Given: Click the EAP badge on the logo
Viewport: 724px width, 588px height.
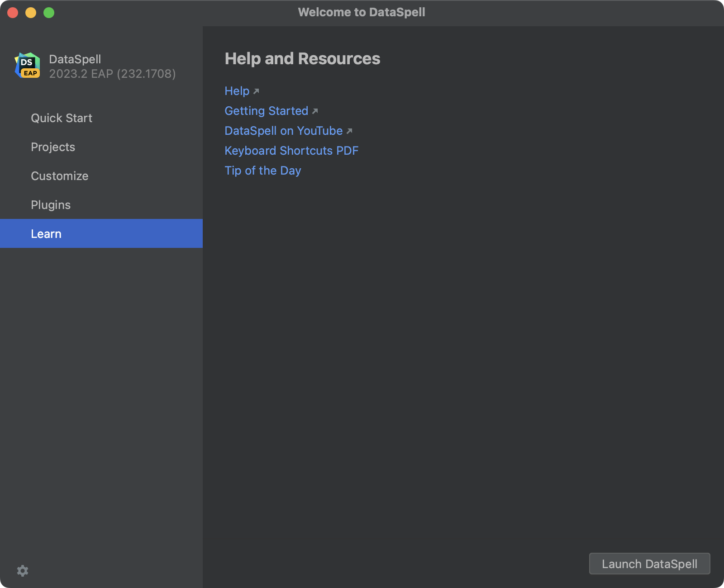Looking at the screenshot, I should pyautogui.click(x=31, y=74).
